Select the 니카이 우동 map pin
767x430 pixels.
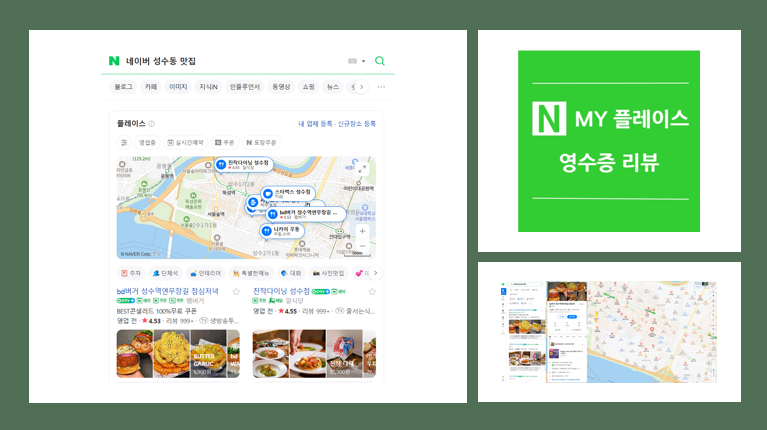click(x=282, y=230)
